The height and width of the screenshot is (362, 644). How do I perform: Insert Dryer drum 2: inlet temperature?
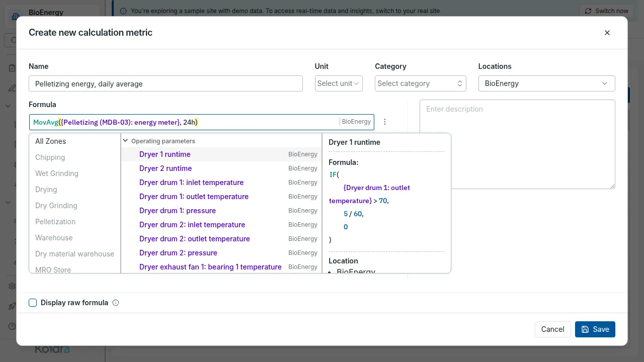coord(221,225)
